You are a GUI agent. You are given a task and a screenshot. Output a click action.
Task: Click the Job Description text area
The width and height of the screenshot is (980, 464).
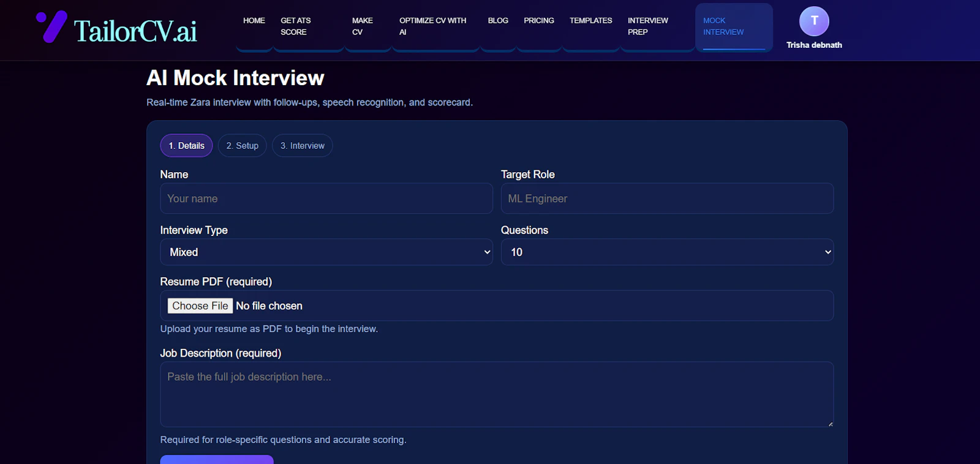tap(497, 394)
